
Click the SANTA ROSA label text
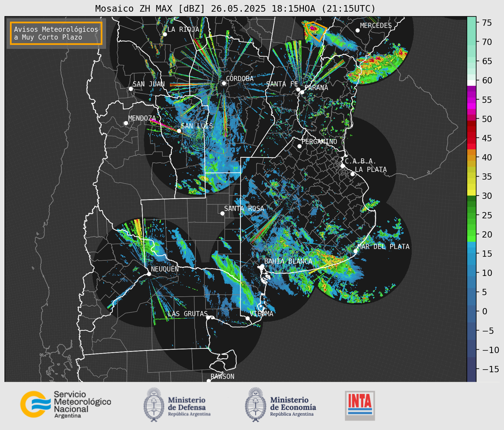tap(244, 209)
